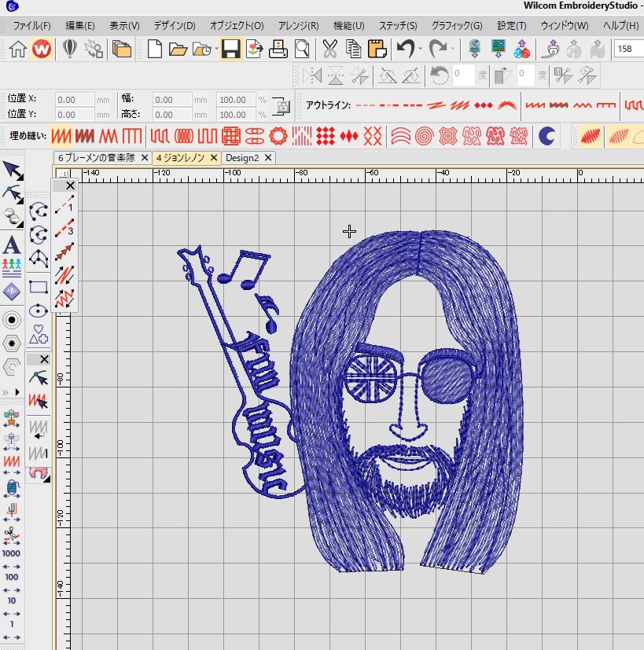The height and width of the screenshot is (650, 644).
Task: Open the デザイン(D) menu
Action: point(175,26)
